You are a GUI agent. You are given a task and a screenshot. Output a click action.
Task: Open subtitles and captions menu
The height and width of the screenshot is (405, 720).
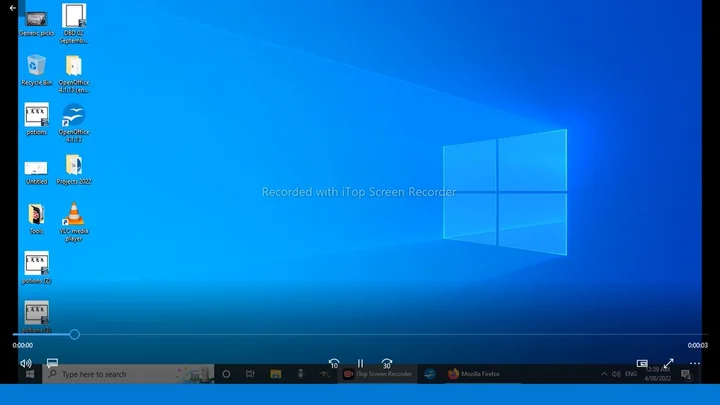click(x=53, y=363)
